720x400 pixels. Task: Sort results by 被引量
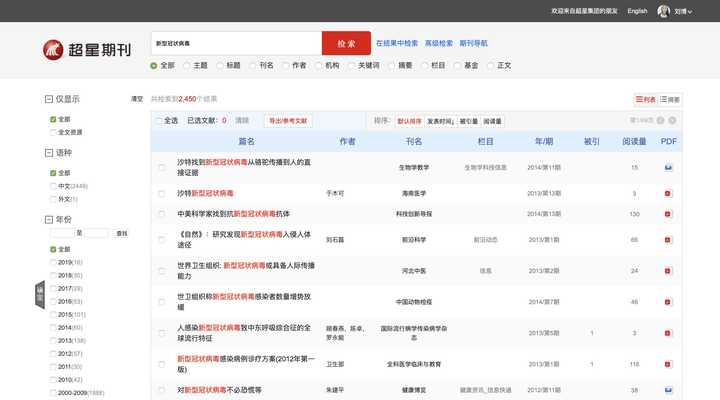[468, 121]
